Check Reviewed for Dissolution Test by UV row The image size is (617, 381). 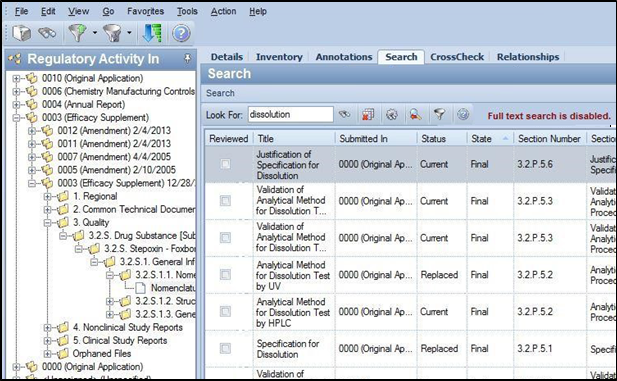tap(225, 275)
